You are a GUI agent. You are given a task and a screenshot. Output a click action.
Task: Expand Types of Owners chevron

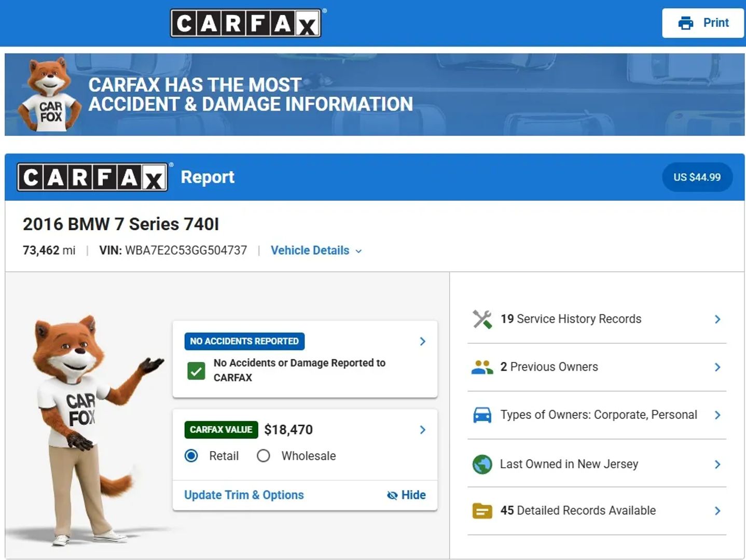(x=717, y=415)
